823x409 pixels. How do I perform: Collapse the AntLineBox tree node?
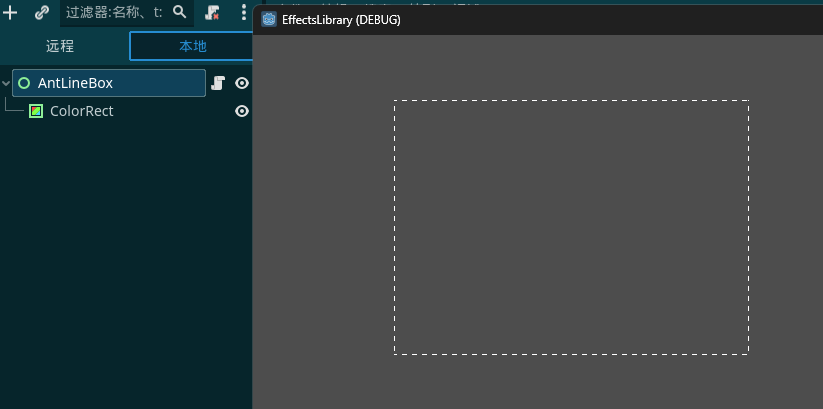tap(7, 83)
